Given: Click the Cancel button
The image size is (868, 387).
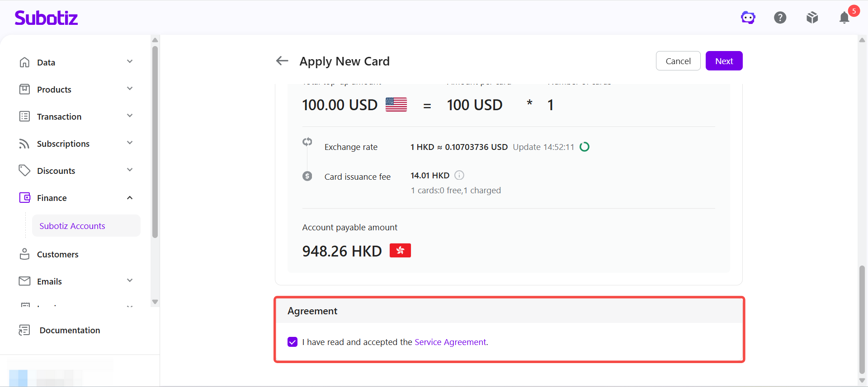Looking at the screenshot, I should coord(678,61).
